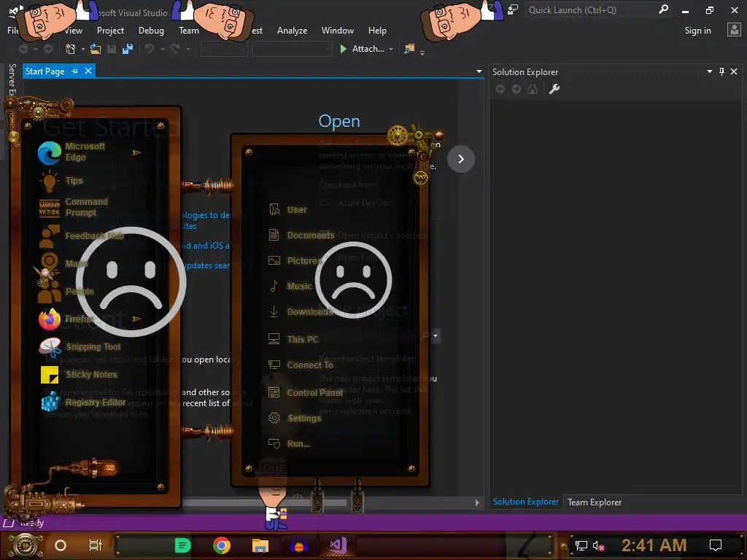This screenshot has height=560, width=747.
Task: Open the Feedback Hub app
Action: [x=81, y=236]
